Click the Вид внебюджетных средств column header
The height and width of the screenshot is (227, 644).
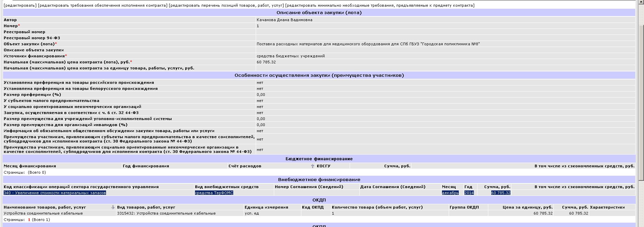coord(227,187)
